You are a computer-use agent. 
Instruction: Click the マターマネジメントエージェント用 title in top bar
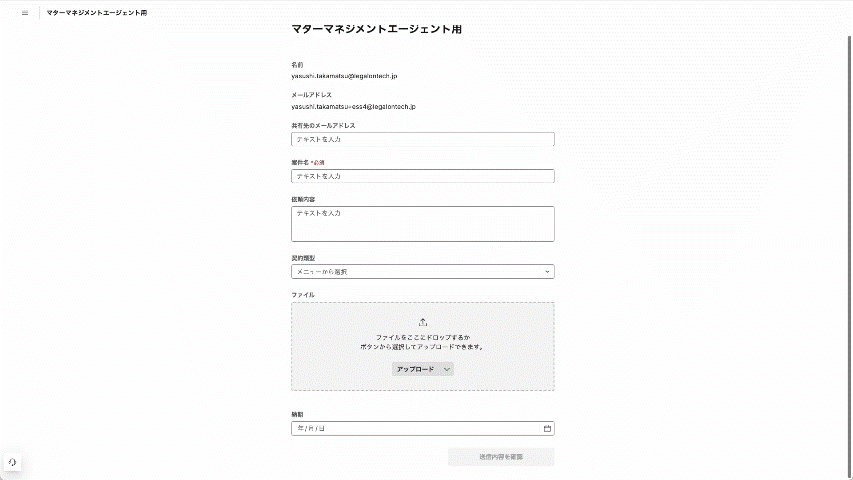(x=96, y=13)
